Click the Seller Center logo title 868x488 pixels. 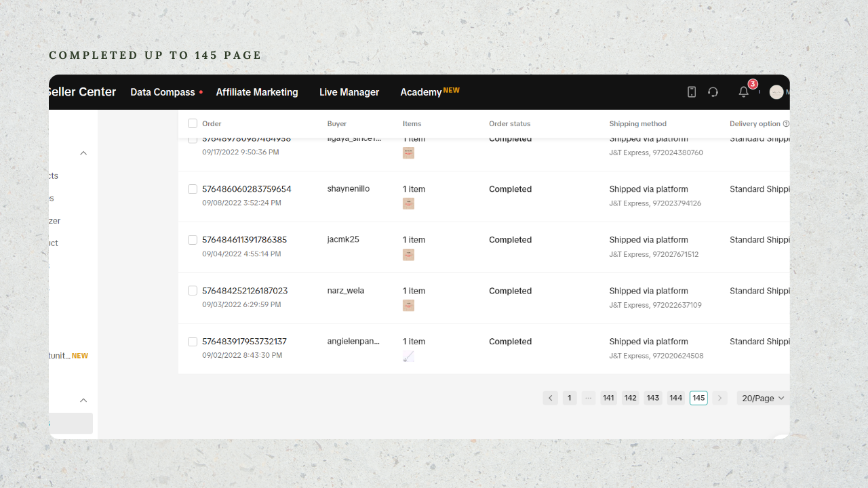81,91
